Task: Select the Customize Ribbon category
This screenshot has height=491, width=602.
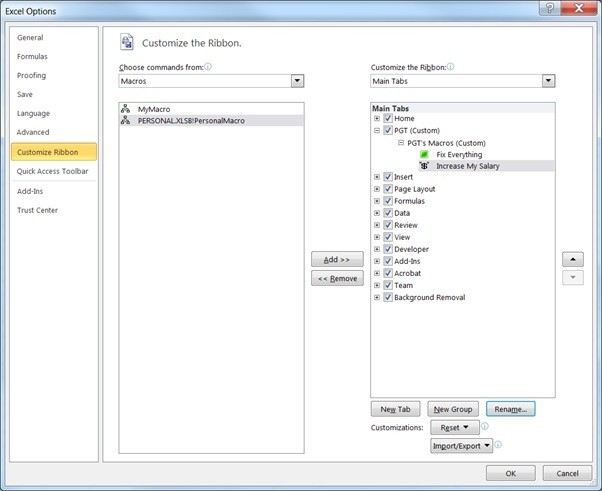Action: [x=54, y=152]
